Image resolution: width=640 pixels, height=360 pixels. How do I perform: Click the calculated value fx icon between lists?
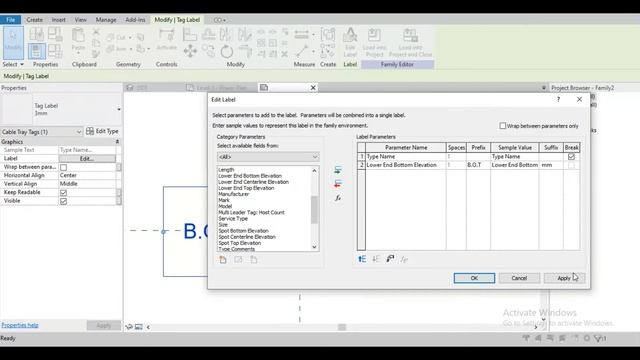338,198
